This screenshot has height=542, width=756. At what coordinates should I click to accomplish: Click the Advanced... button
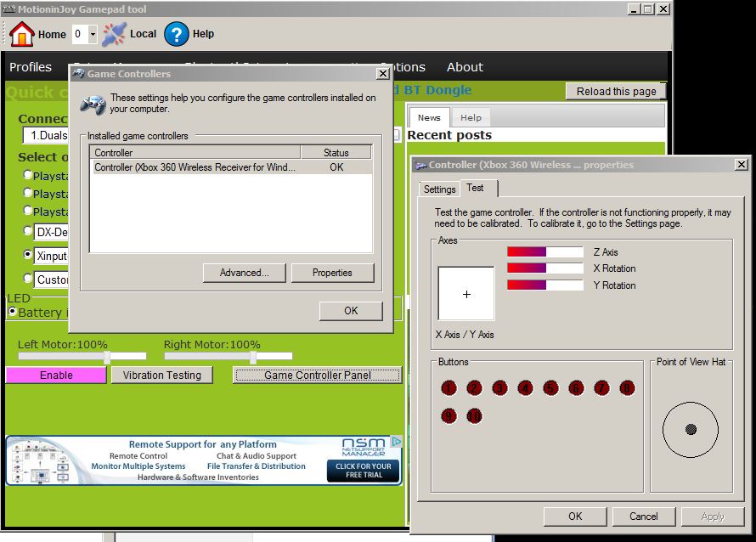(244, 273)
